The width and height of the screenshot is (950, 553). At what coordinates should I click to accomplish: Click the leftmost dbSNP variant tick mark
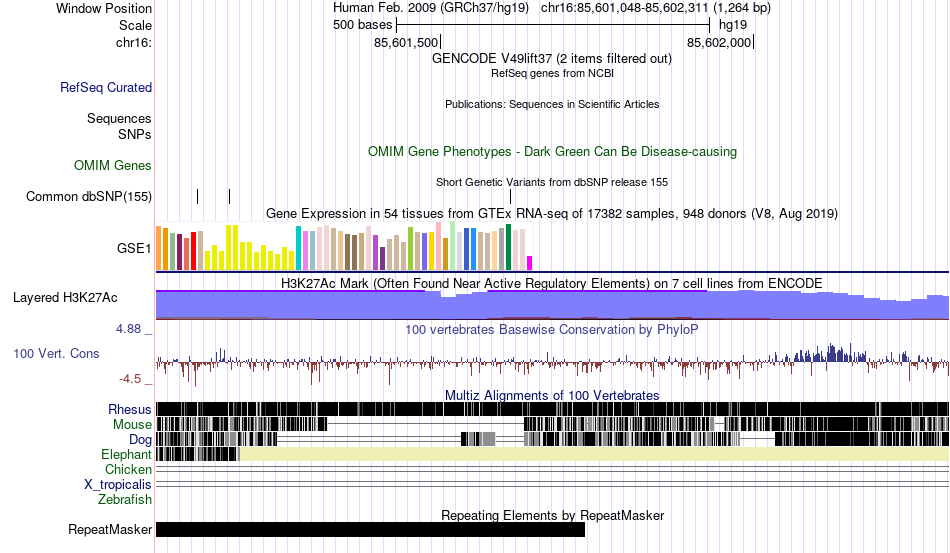(x=198, y=196)
